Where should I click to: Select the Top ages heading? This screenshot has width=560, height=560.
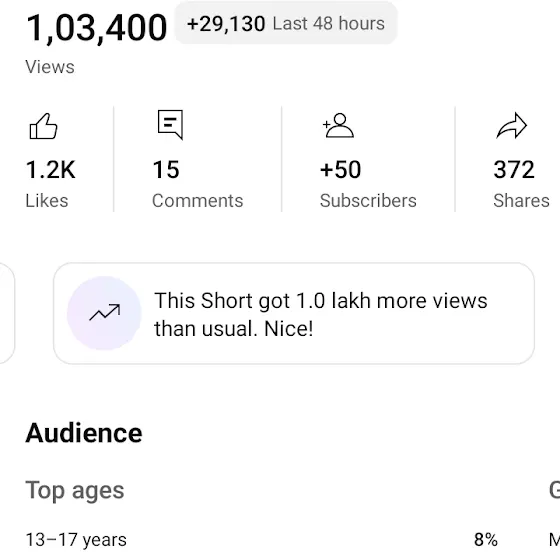click(75, 491)
